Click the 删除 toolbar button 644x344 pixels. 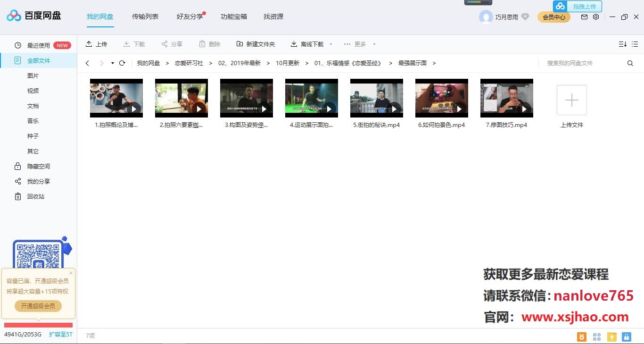pyautogui.click(x=209, y=44)
